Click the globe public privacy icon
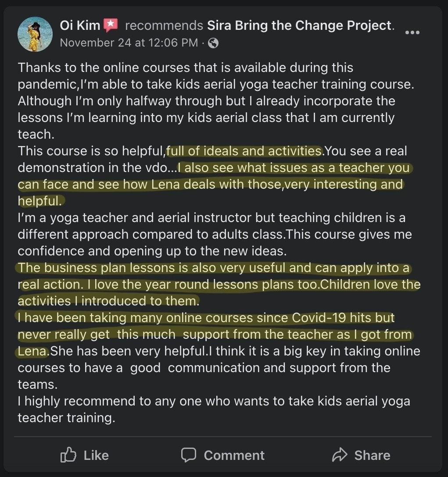This screenshot has height=477, width=448. coord(213,43)
